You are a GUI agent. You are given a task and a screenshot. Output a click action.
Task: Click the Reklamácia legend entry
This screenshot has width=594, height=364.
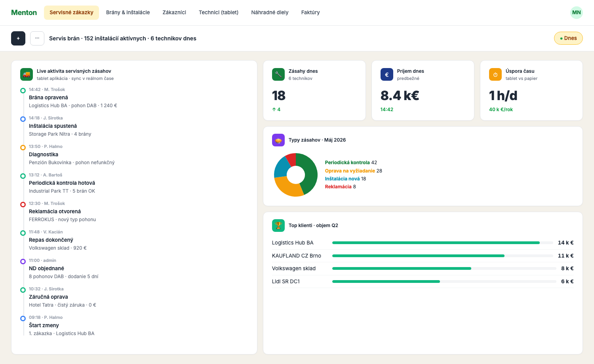tap(340, 187)
